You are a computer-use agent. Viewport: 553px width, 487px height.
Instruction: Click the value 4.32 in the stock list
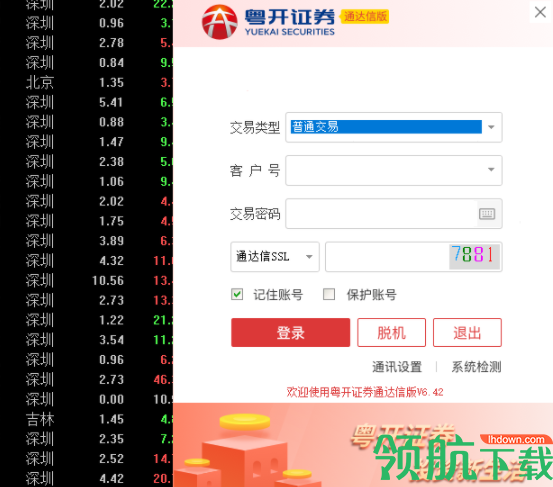(111, 261)
